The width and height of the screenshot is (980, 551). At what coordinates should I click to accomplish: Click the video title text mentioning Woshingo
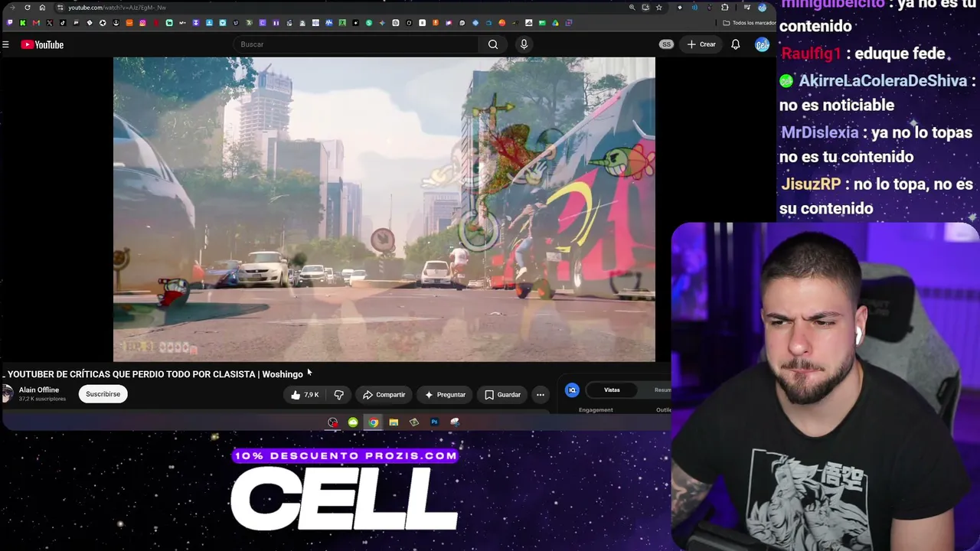(155, 374)
